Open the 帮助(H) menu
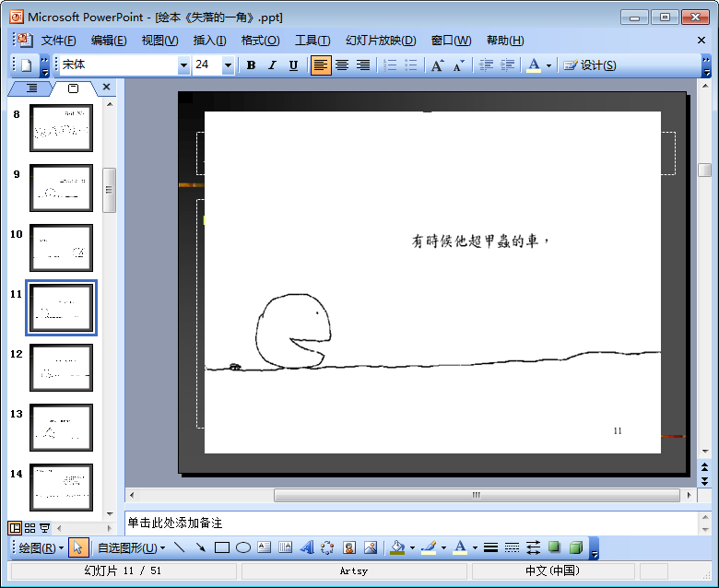719x588 pixels. pyautogui.click(x=505, y=41)
